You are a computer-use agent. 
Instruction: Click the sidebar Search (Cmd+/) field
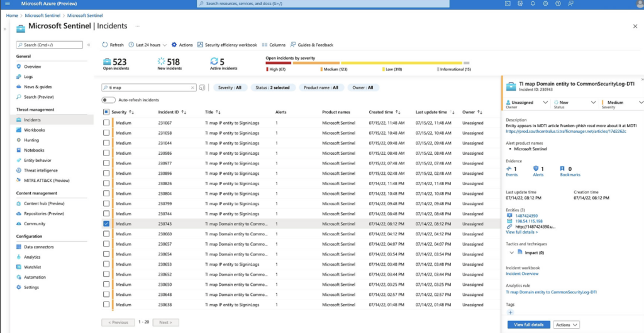pyautogui.click(x=49, y=45)
